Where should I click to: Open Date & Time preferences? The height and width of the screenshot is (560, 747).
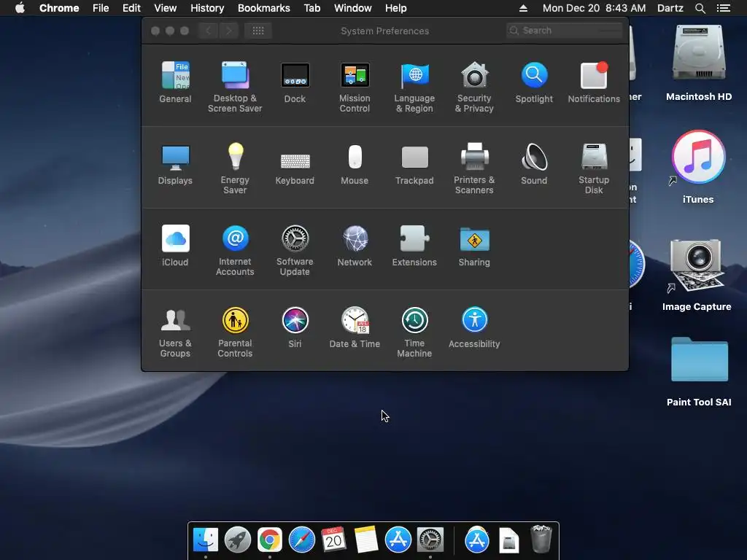tap(355, 327)
